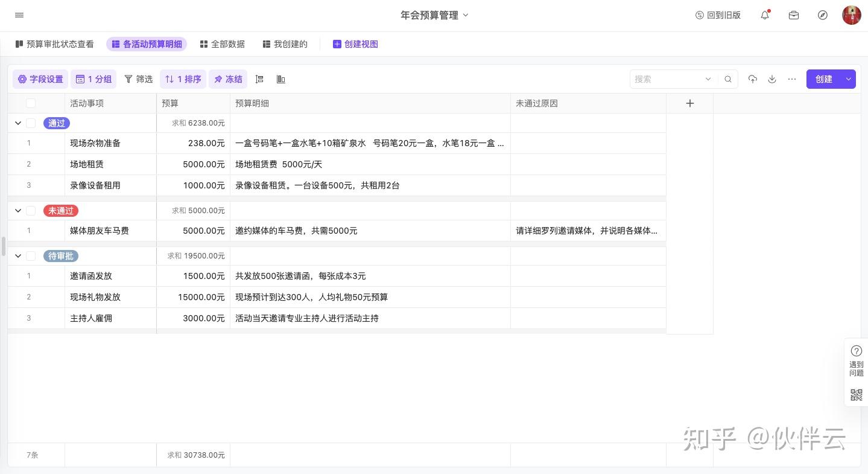Click the purple 创建 button
The height and width of the screenshot is (474, 868).
(x=824, y=79)
